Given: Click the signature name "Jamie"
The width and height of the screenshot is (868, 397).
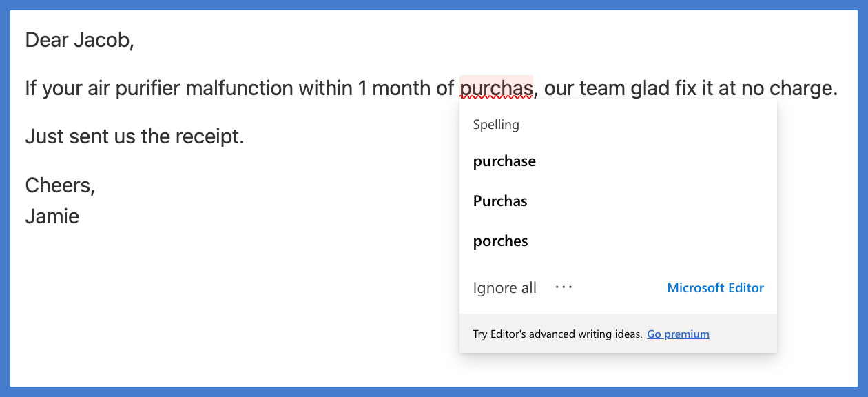Looking at the screenshot, I should (52, 216).
